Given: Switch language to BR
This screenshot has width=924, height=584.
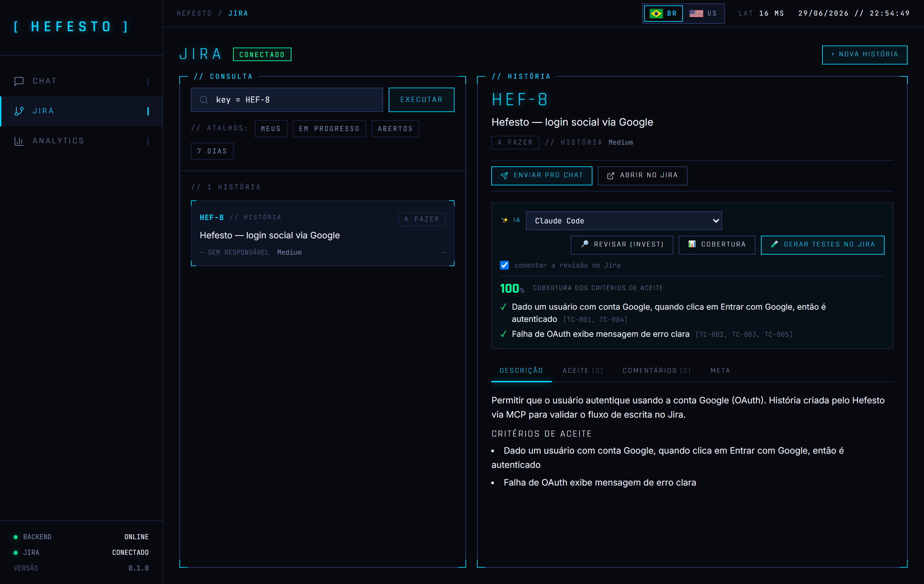Looking at the screenshot, I should pos(663,14).
